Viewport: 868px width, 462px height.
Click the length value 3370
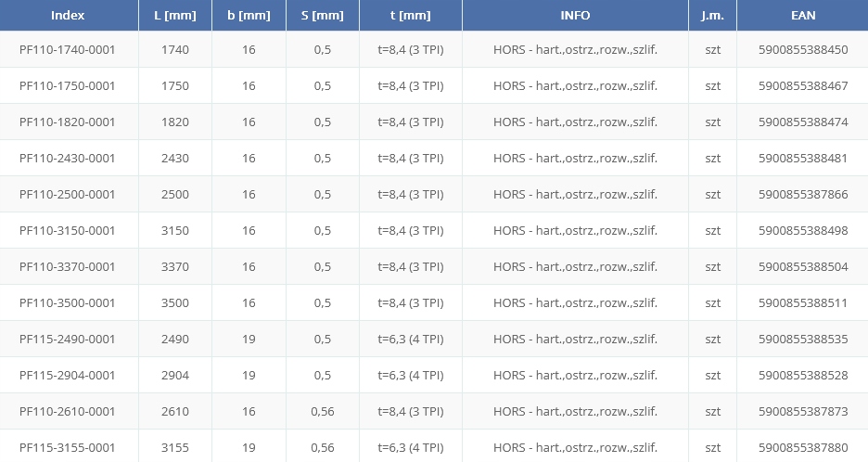[174, 267]
